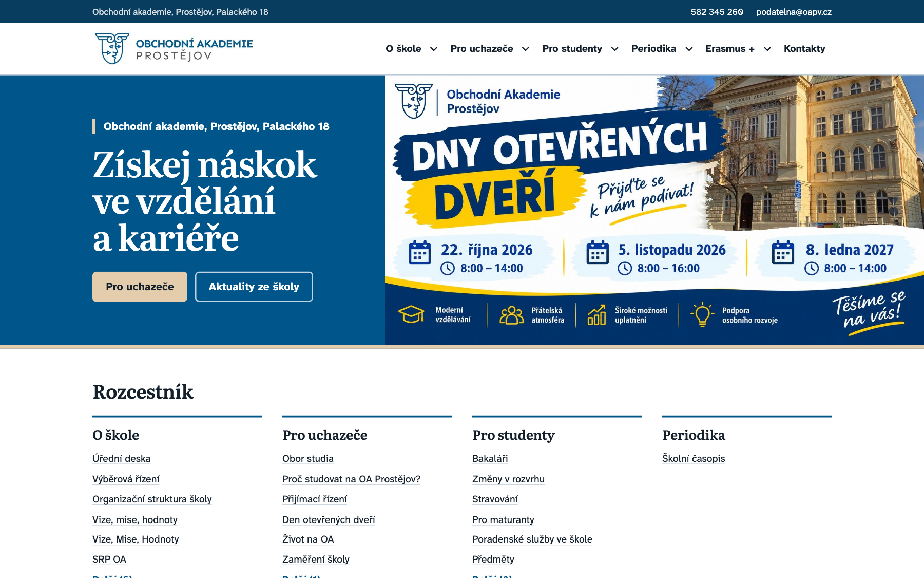Open the Úřední deska link
Image resolution: width=924 pixels, height=578 pixels.
[121, 458]
